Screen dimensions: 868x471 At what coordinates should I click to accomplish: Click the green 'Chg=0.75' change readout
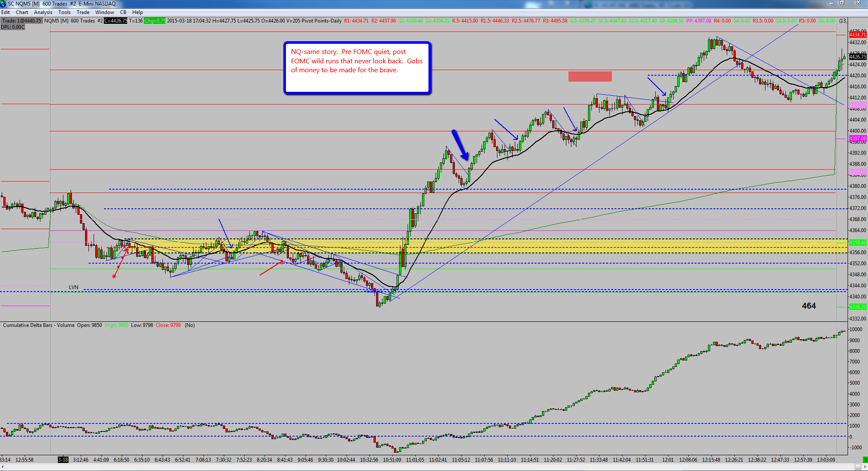pyautogui.click(x=154, y=21)
